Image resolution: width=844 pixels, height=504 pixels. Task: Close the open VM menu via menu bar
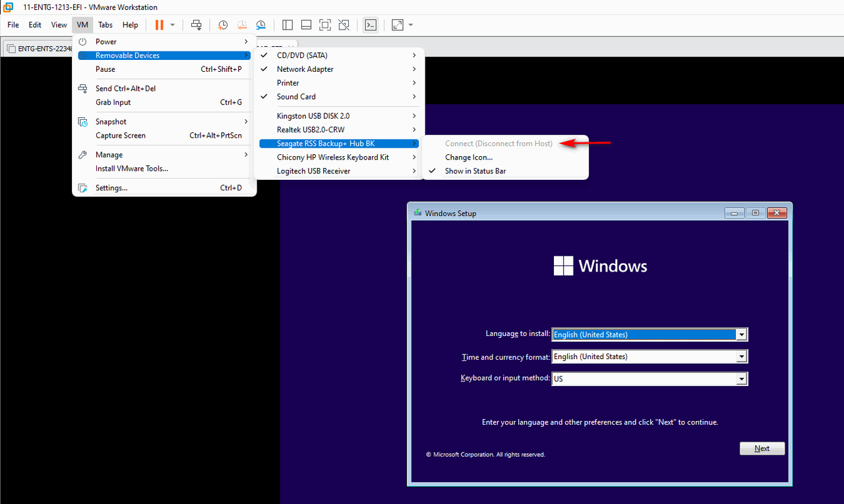tap(82, 25)
